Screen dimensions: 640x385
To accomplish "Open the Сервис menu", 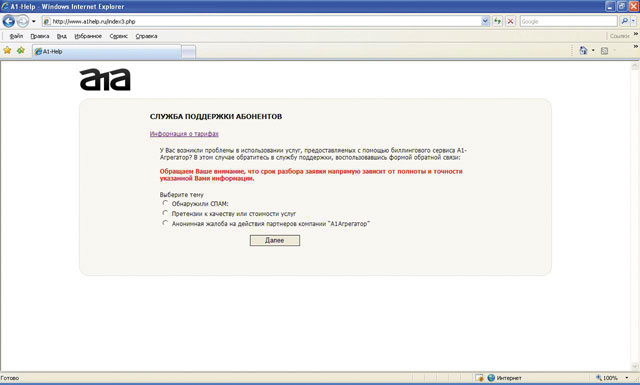I will pos(118,36).
